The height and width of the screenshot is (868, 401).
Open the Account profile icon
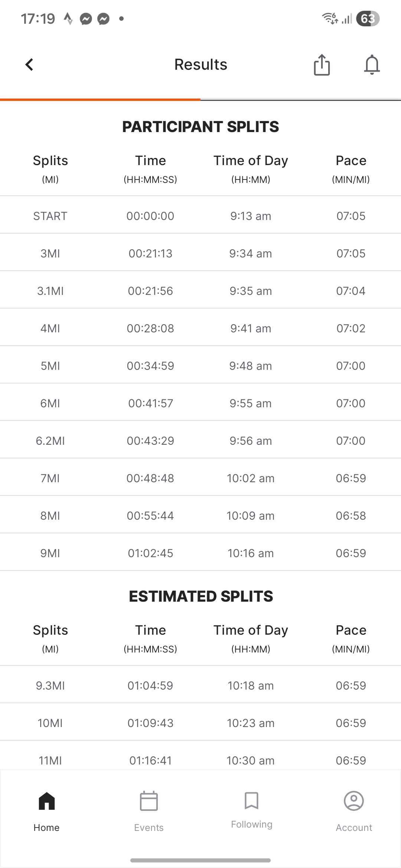pos(353,801)
